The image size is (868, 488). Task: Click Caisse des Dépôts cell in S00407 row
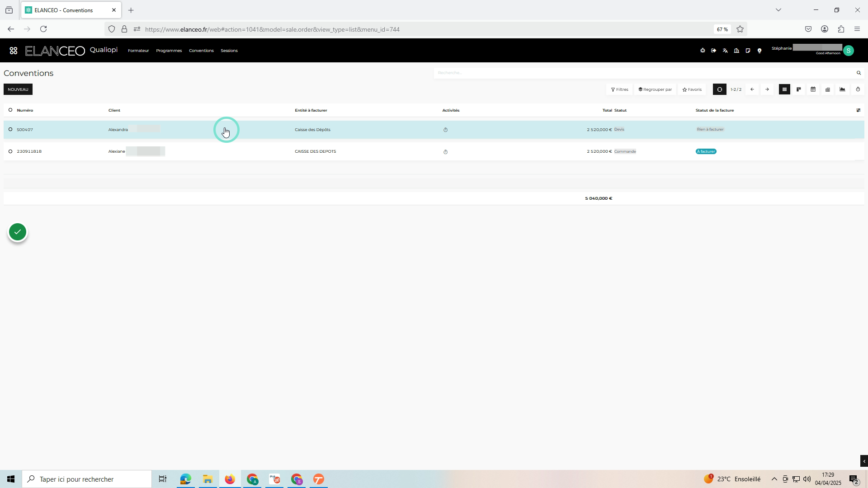click(x=312, y=130)
